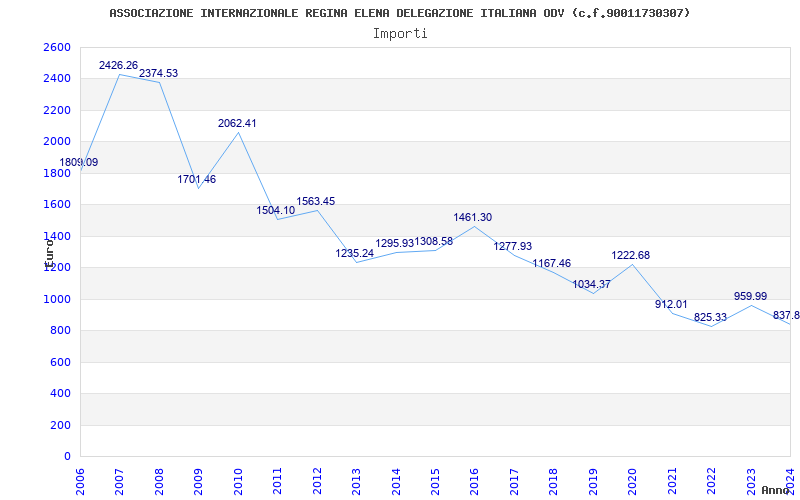800x500 pixels.
Task: Click the 2020 x-axis year label
Action: (633, 482)
